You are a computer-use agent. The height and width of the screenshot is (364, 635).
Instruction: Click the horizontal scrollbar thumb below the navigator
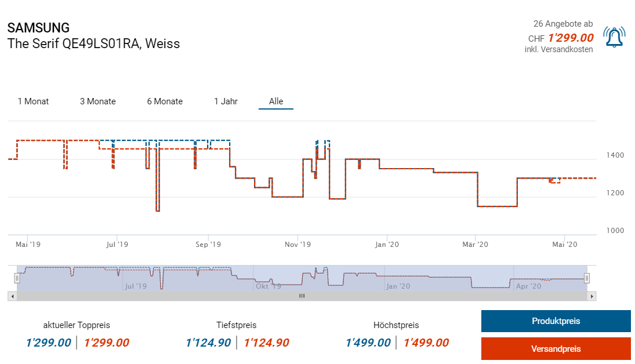302,296
